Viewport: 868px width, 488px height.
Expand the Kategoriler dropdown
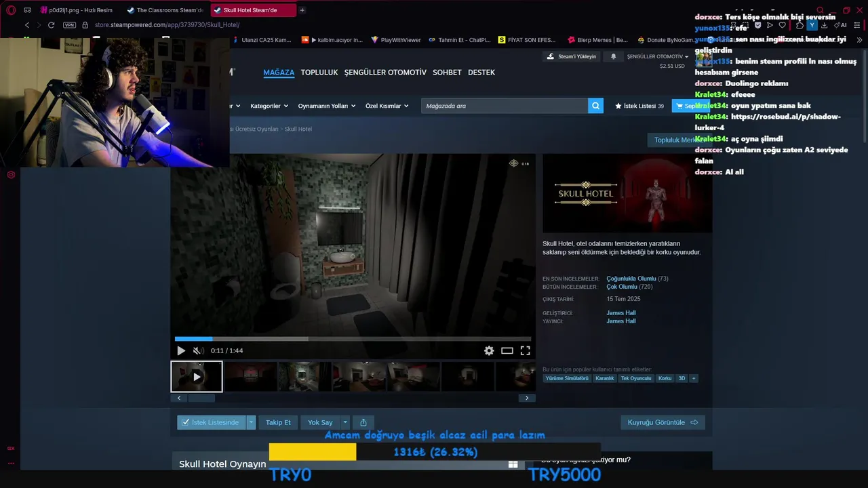(x=269, y=106)
